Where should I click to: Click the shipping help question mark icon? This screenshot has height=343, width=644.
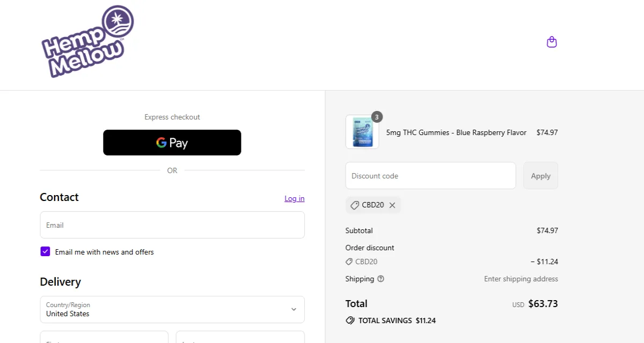380,279
